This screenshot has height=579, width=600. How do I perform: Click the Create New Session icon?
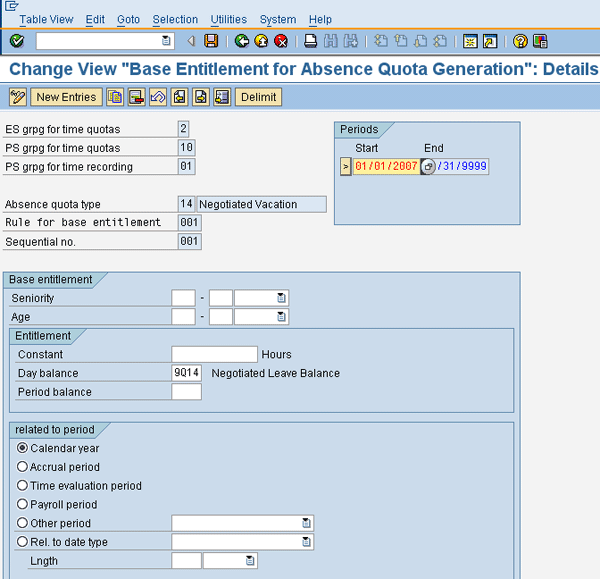click(x=470, y=41)
